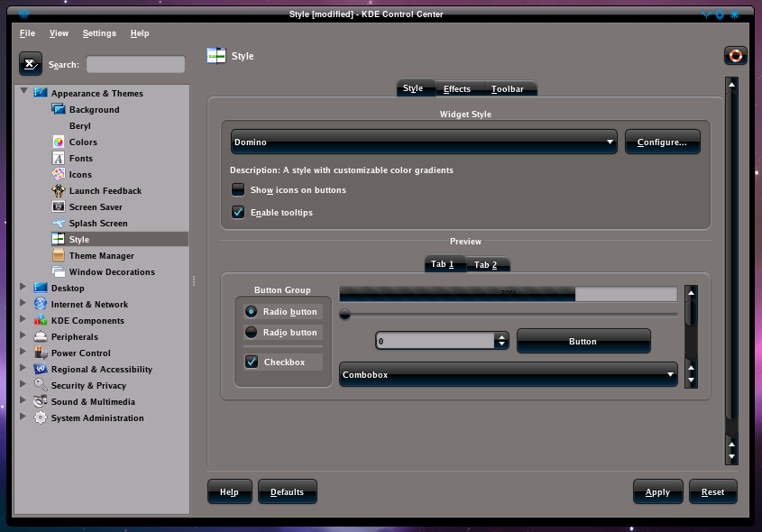Click the preview scrollbar up arrow
This screenshot has width=762, height=532.
pos(691,292)
